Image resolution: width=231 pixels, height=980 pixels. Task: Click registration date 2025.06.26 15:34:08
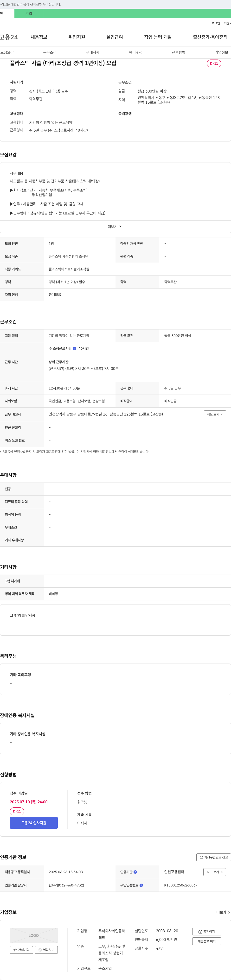(66, 872)
